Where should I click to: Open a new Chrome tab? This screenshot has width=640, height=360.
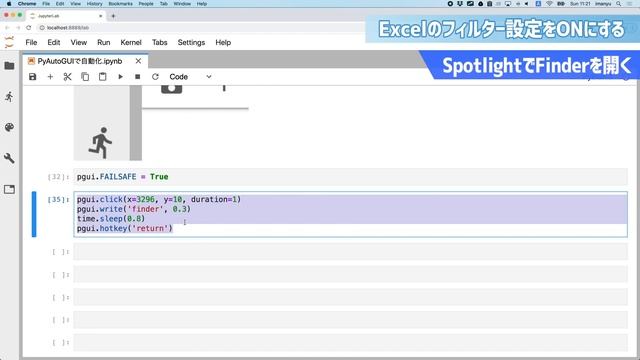tap(113, 16)
